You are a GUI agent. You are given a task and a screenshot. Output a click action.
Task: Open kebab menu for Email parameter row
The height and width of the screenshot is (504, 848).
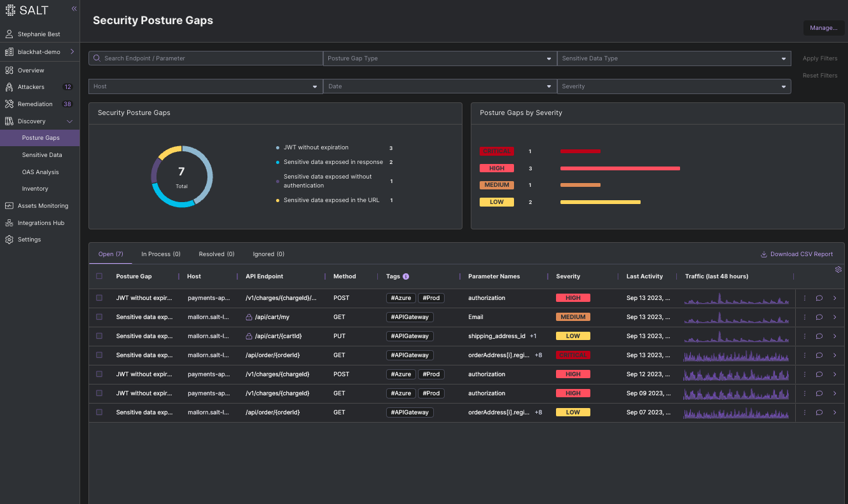(x=805, y=317)
